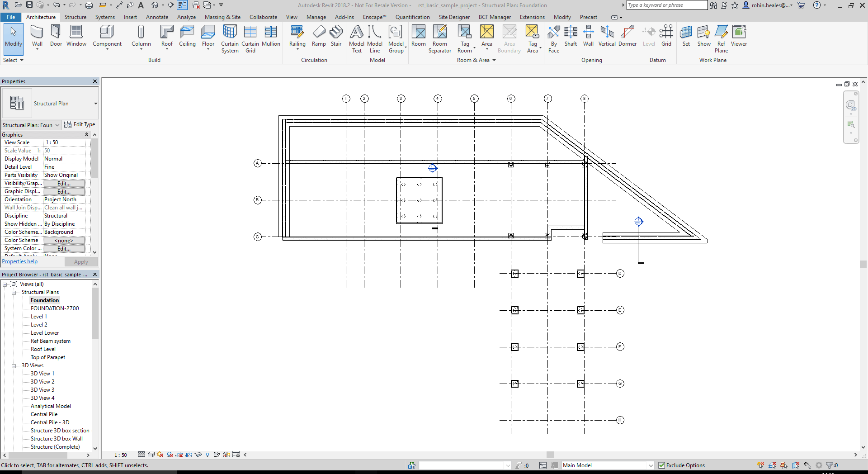Screen dimensions: 868x474
Task: Select the Ref Plane tool
Action: [721, 39]
